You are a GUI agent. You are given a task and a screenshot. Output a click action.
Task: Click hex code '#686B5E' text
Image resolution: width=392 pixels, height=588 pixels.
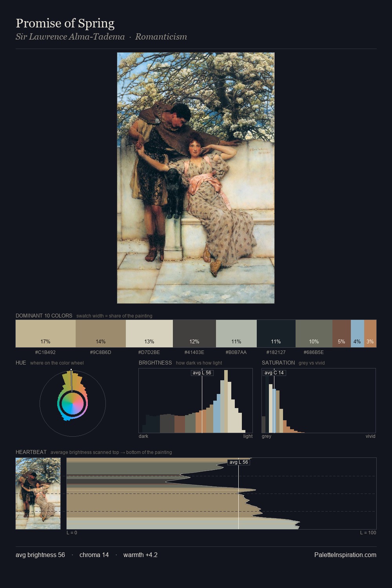314,352
